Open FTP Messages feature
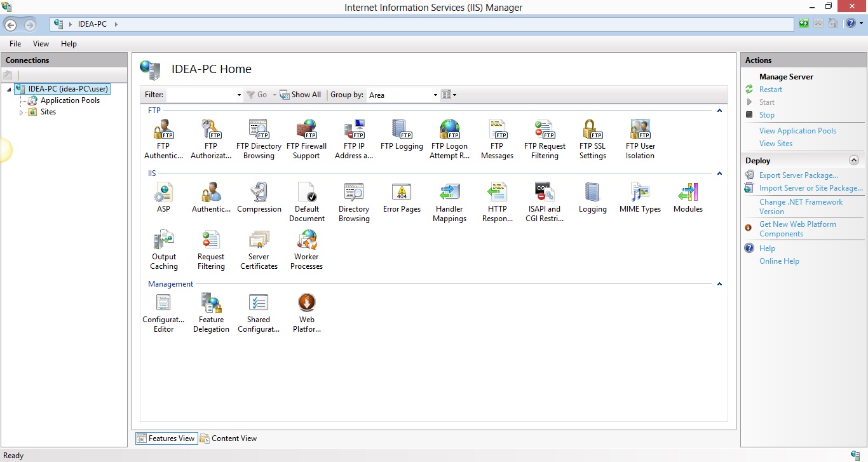 tap(497, 139)
